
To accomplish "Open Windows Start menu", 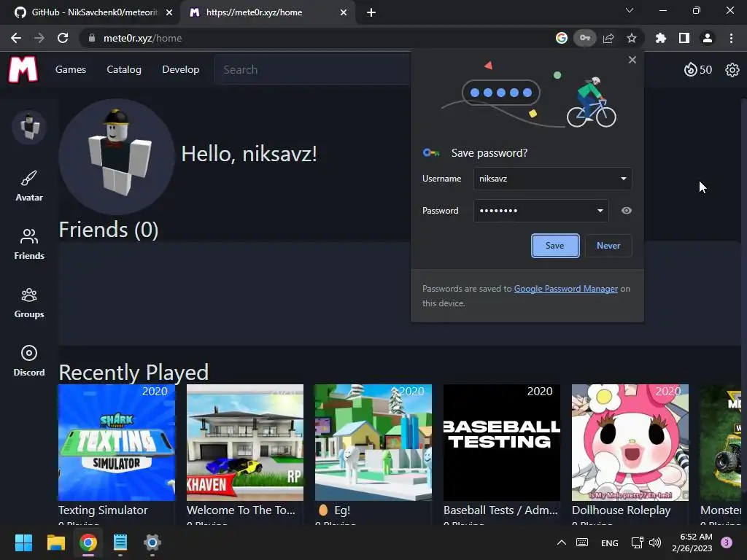I will click(x=23, y=542).
